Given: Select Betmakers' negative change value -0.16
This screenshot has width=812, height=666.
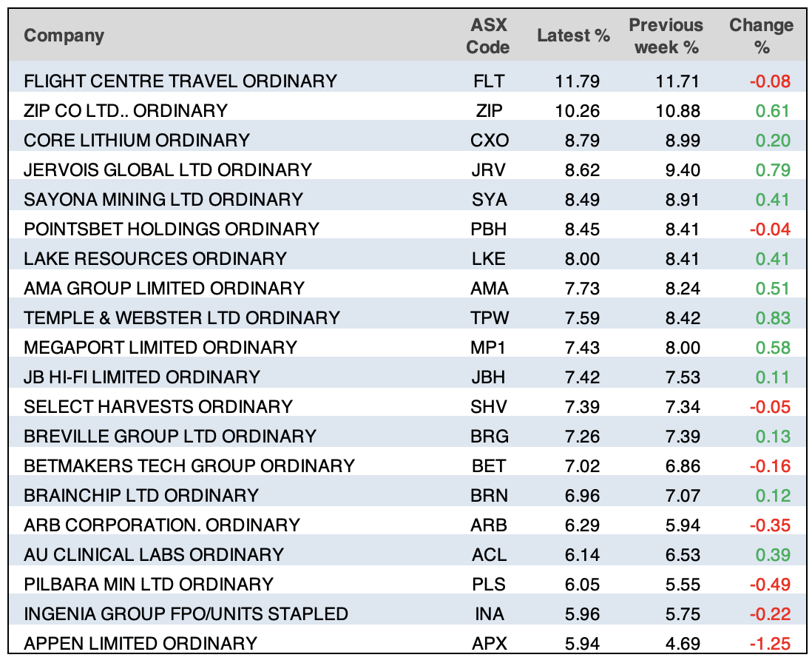Looking at the screenshot, I should coord(771,466).
